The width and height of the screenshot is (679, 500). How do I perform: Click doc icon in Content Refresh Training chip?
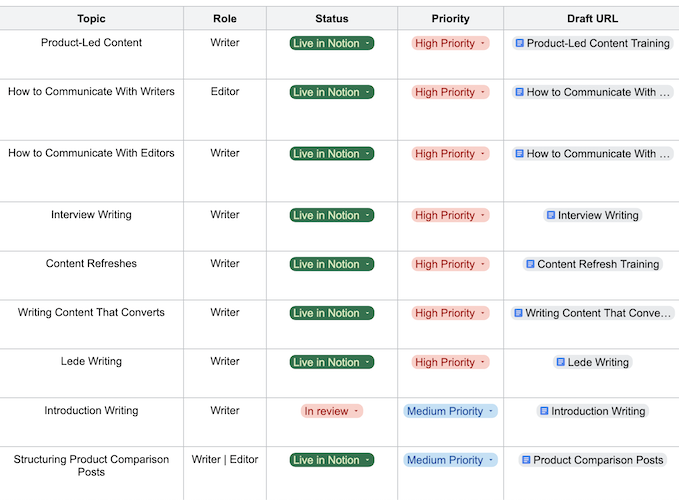click(530, 264)
